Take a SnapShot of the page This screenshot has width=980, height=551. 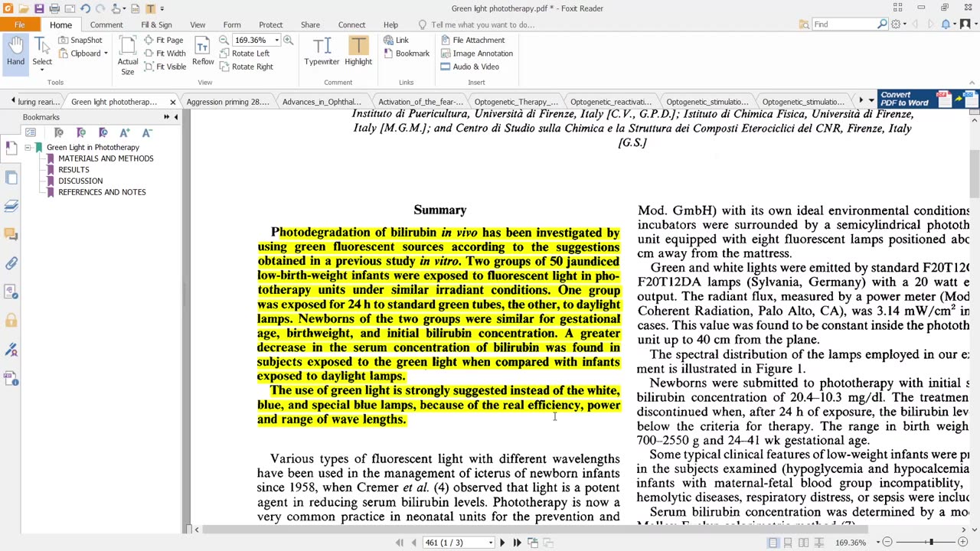80,40
